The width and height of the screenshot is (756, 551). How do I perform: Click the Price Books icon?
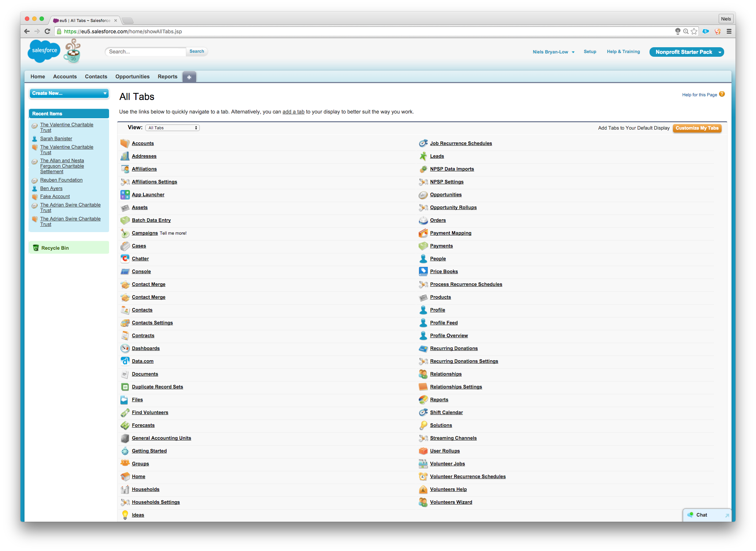click(x=423, y=271)
